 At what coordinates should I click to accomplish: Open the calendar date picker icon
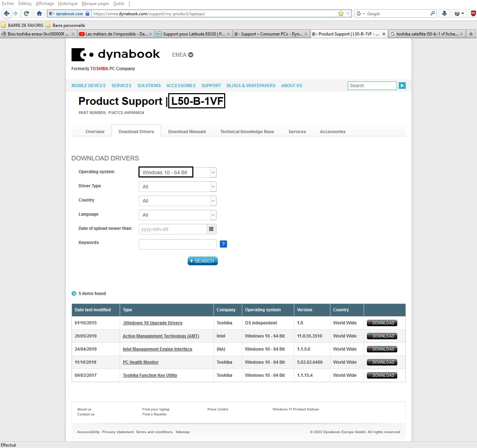coord(211,229)
